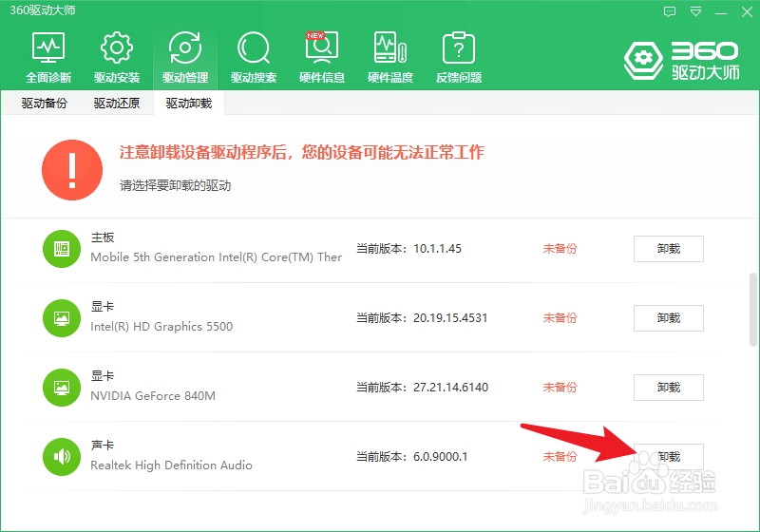Switch to the 驱动还原 tab
The image size is (760, 532).
click(116, 103)
